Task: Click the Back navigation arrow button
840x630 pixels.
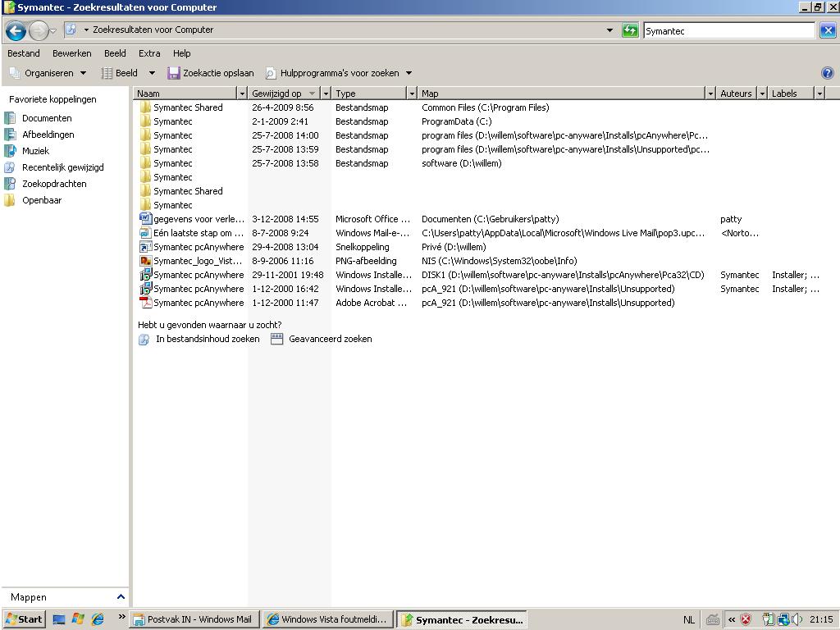Action: [x=16, y=30]
